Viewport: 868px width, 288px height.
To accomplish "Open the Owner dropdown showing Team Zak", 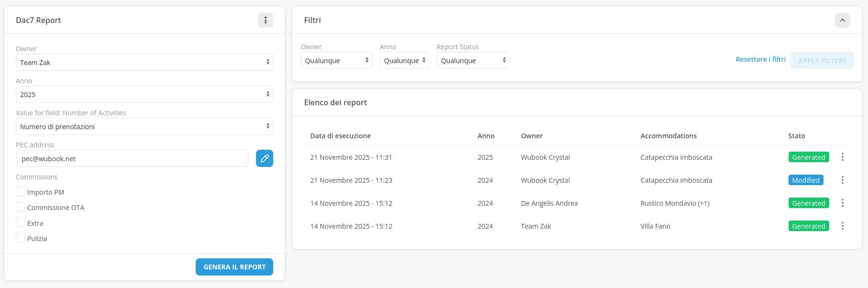I will [x=144, y=62].
